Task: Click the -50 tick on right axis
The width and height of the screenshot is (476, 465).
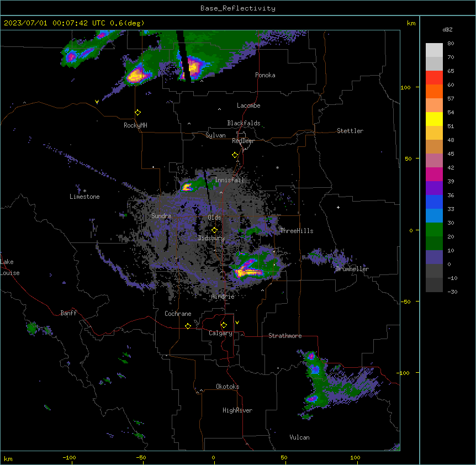Action: pyautogui.click(x=405, y=302)
